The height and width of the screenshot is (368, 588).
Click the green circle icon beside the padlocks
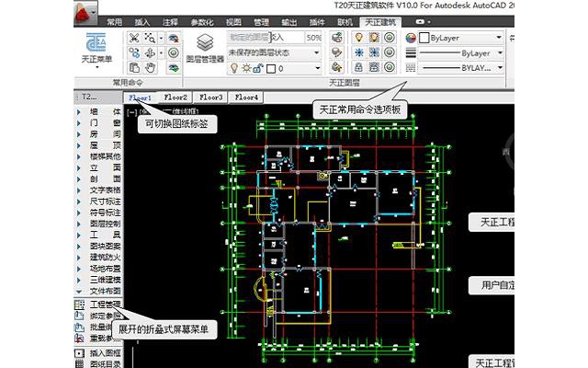pos(390,67)
